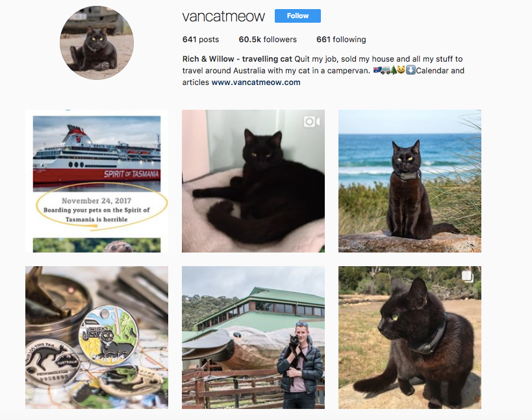Click the cat face emoji in bio
The height and width of the screenshot is (420, 532).
click(x=401, y=70)
